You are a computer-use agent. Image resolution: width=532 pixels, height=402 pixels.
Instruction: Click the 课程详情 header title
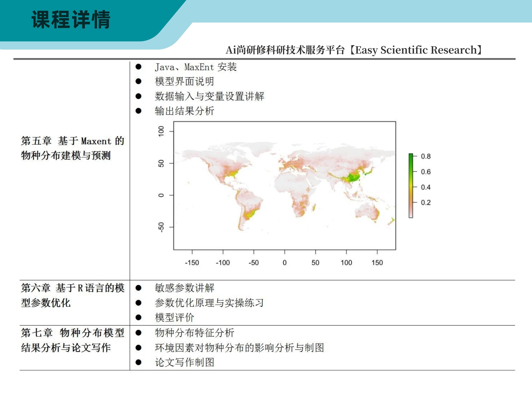point(71,20)
